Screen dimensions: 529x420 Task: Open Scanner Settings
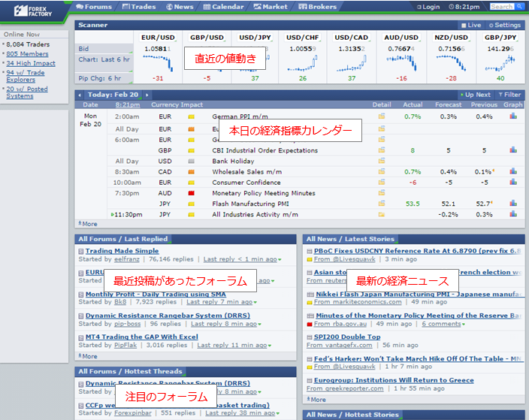pyautogui.click(x=505, y=25)
